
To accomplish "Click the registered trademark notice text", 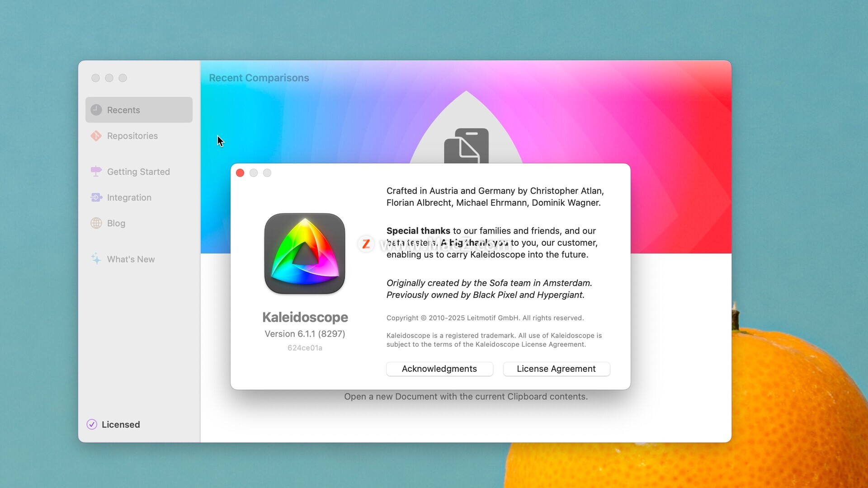I will tap(494, 340).
